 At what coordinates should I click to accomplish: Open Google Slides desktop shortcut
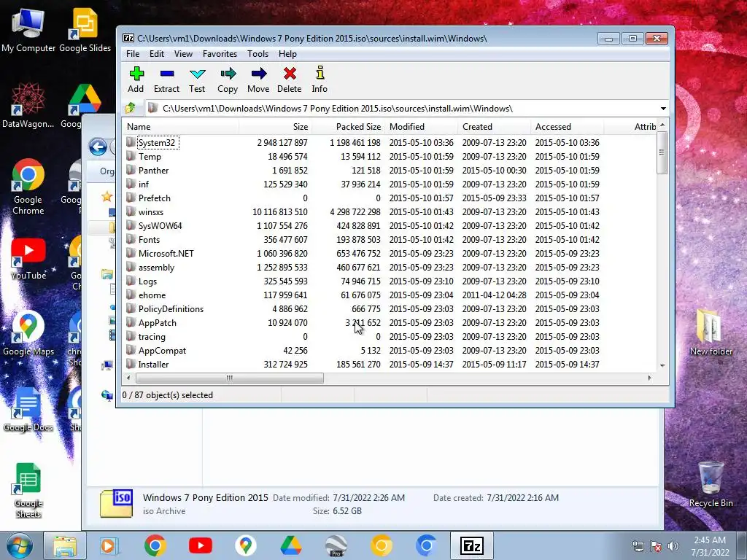[x=85, y=29]
